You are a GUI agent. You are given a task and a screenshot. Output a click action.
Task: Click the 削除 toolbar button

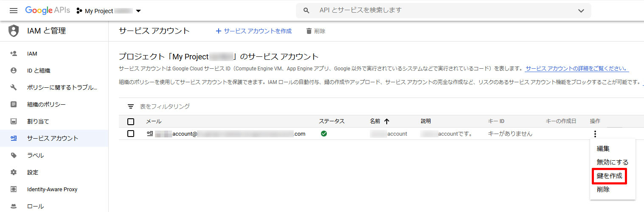315,31
